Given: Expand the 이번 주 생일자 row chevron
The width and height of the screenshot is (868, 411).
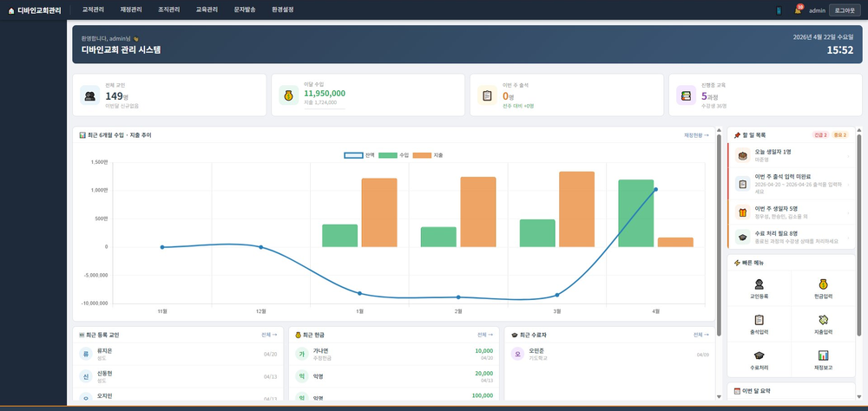Looking at the screenshot, I should [x=848, y=212].
